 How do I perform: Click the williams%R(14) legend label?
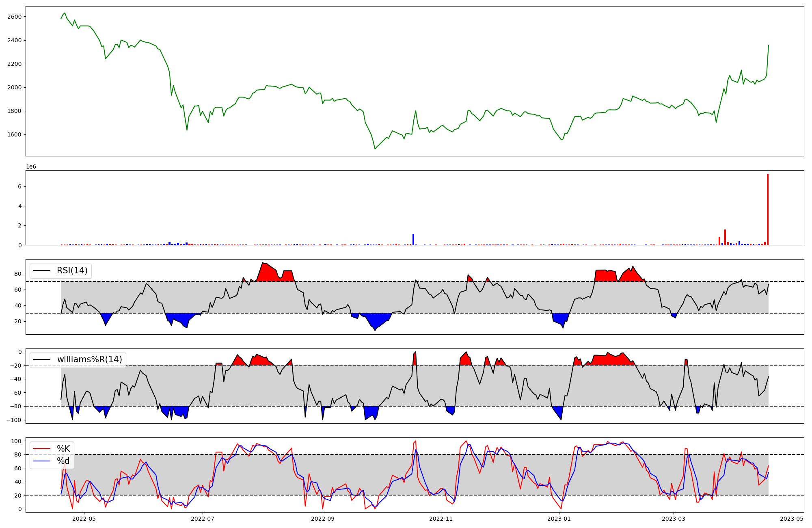pyautogui.click(x=90, y=359)
